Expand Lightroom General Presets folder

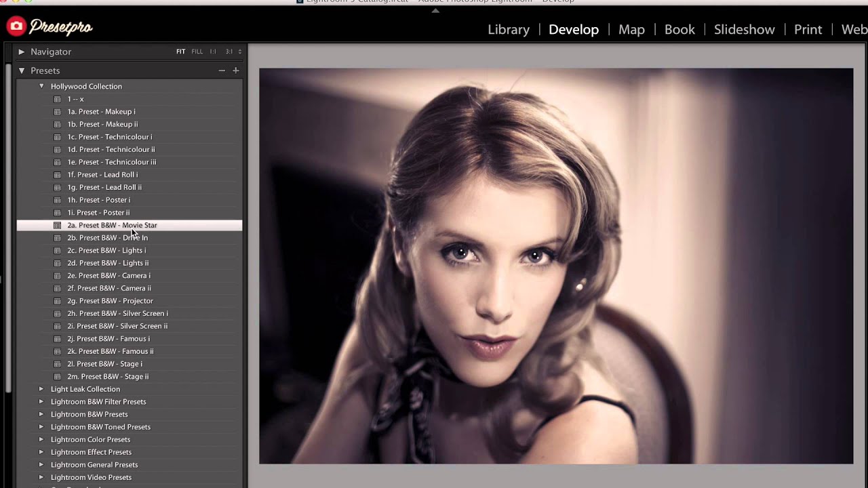click(x=41, y=465)
